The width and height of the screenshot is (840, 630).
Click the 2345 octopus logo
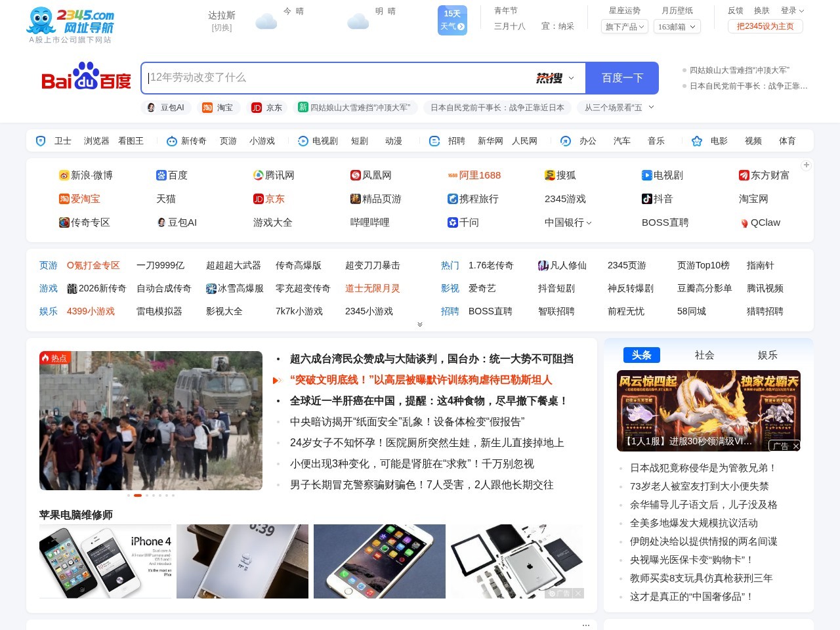[70, 25]
